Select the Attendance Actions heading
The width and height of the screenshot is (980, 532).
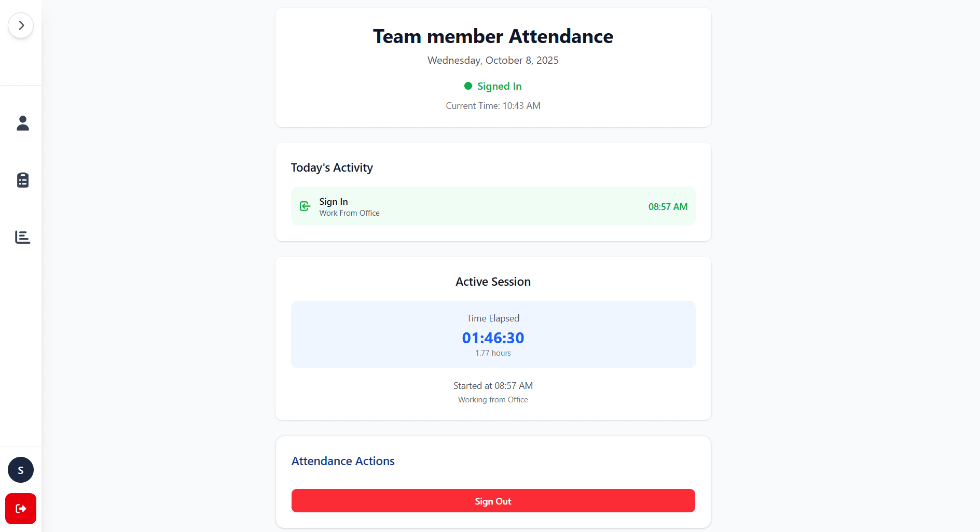342,460
